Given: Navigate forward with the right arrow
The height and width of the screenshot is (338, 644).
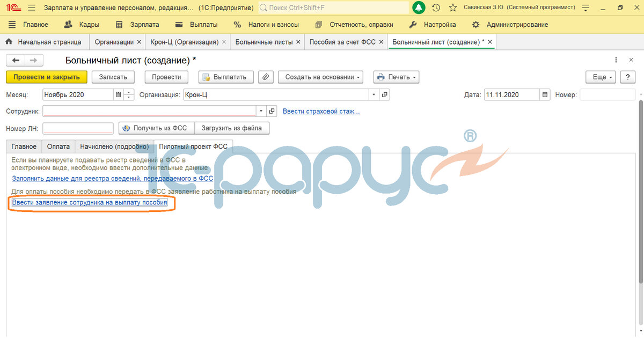Looking at the screenshot, I should [x=33, y=61].
